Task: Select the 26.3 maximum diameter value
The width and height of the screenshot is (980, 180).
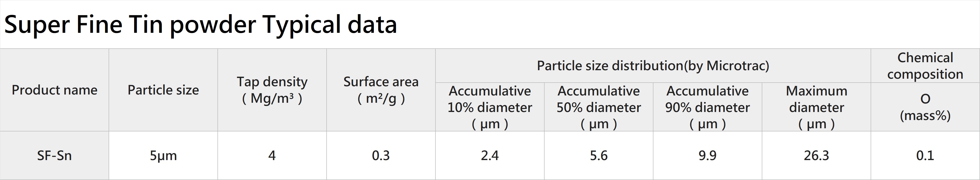Action: pos(816,156)
